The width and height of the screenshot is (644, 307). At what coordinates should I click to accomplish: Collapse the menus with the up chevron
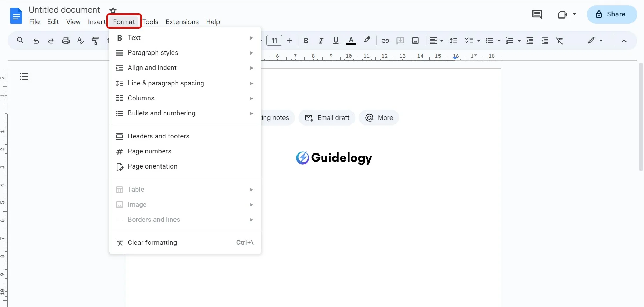[624, 41]
